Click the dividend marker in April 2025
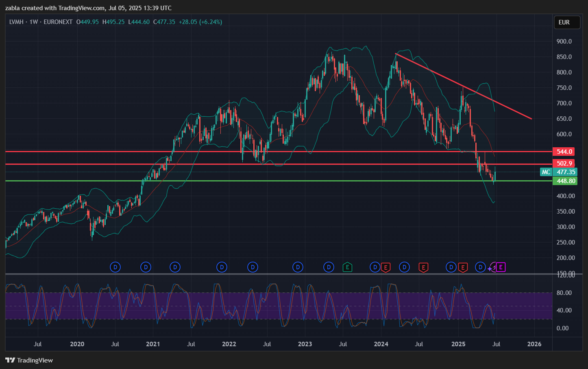This screenshot has width=588, height=369. coord(481,267)
